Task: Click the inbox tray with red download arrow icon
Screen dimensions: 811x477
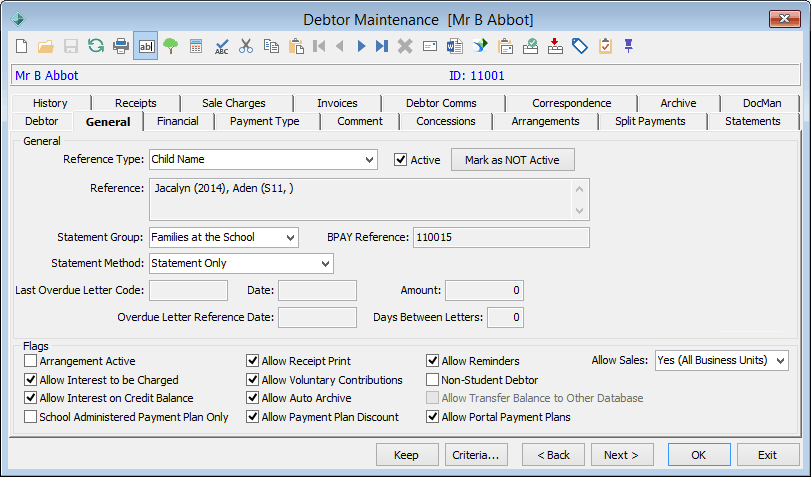Action: pyautogui.click(x=555, y=46)
